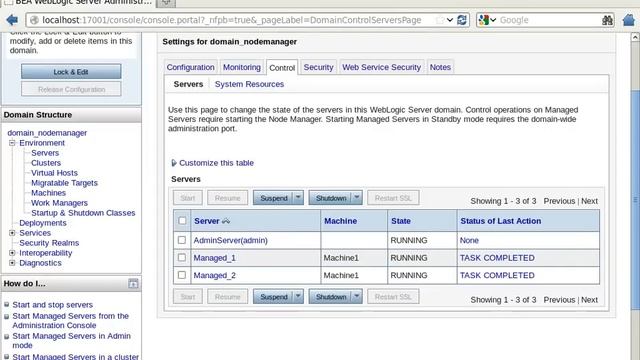Select the Servers subtab
The height and width of the screenshot is (360, 640).
(x=188, y=84)
